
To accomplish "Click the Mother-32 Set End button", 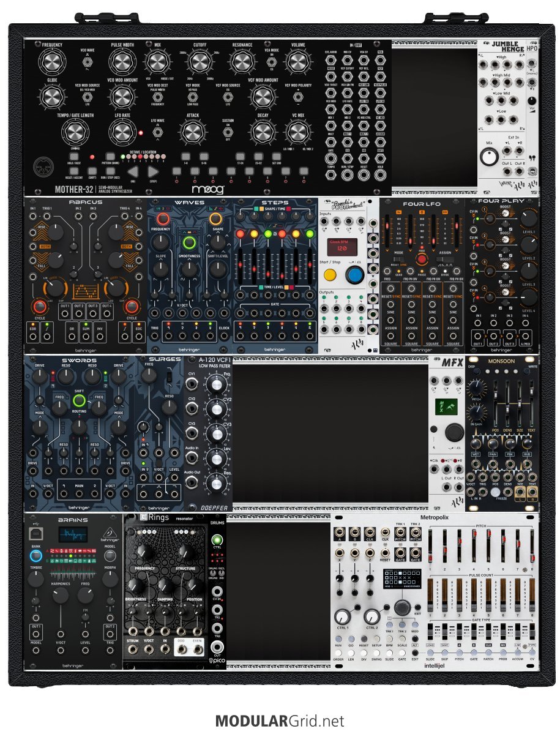I will 277,156.
